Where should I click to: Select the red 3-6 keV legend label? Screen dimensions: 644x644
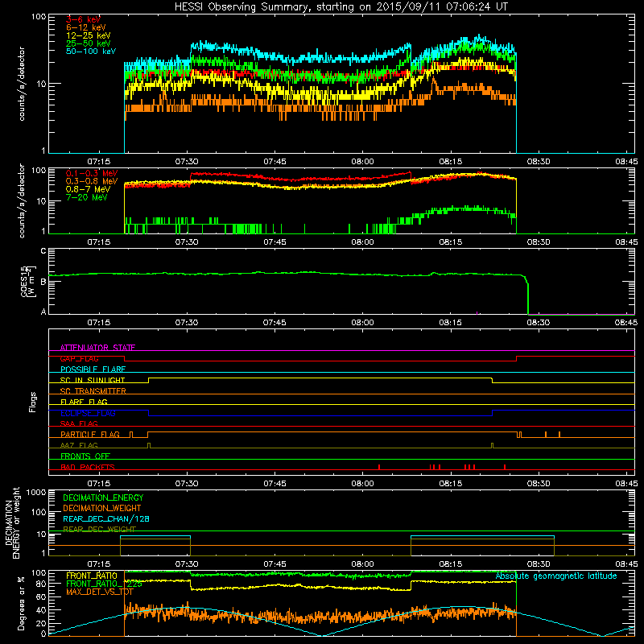coord(84,19)
